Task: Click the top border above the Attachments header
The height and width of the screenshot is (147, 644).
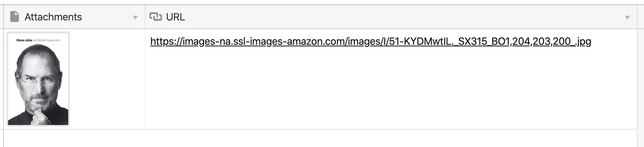Action: (74, 5)
